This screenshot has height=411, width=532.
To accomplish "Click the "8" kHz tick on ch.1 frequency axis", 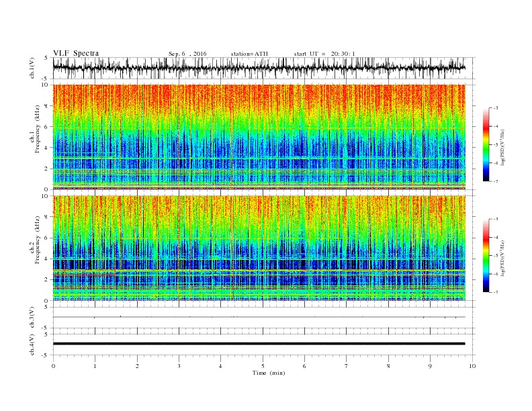I will point(46,106).
